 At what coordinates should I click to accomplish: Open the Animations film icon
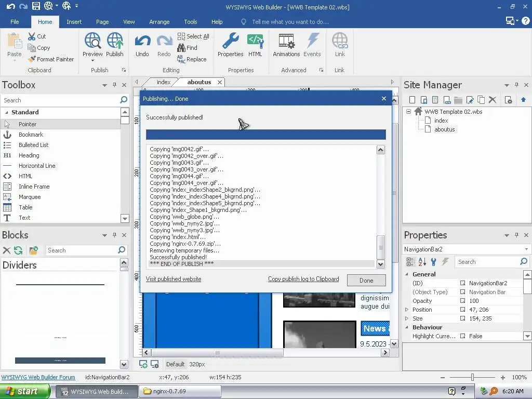pyautogui.click(x=286, y=41)
